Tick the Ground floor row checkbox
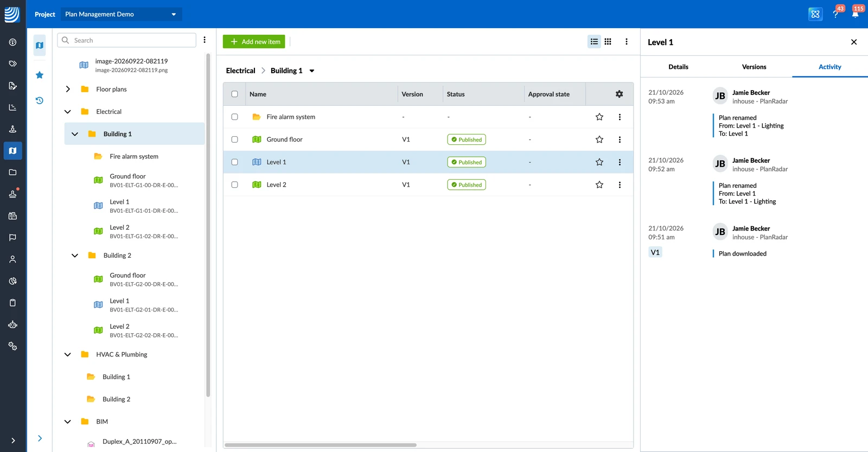Image resolution: width=868 pixels, height=452 pixels. tap(235, 139)
